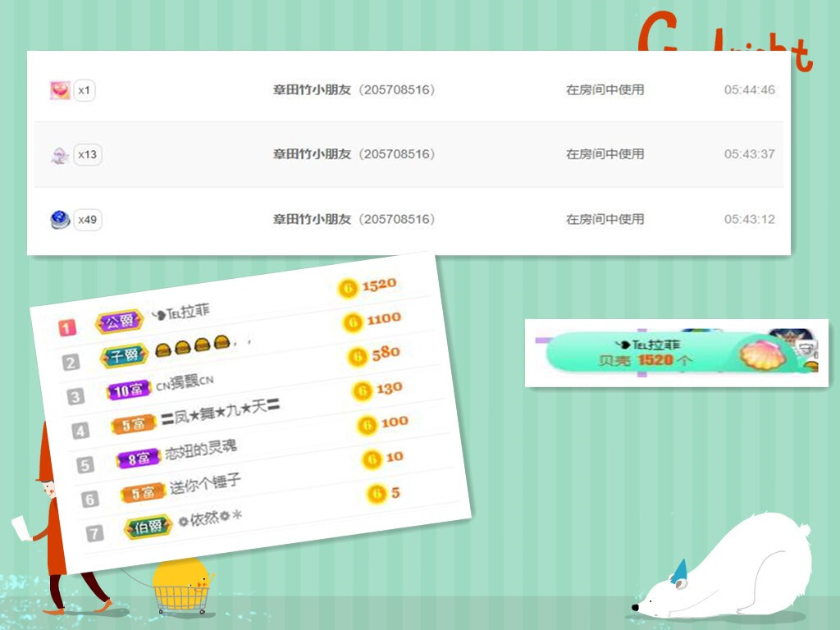The width and height of the screenshot is (840, 630).
Task: Click the blue gem gift icon in the x49 row
Action: pos(60,219)
